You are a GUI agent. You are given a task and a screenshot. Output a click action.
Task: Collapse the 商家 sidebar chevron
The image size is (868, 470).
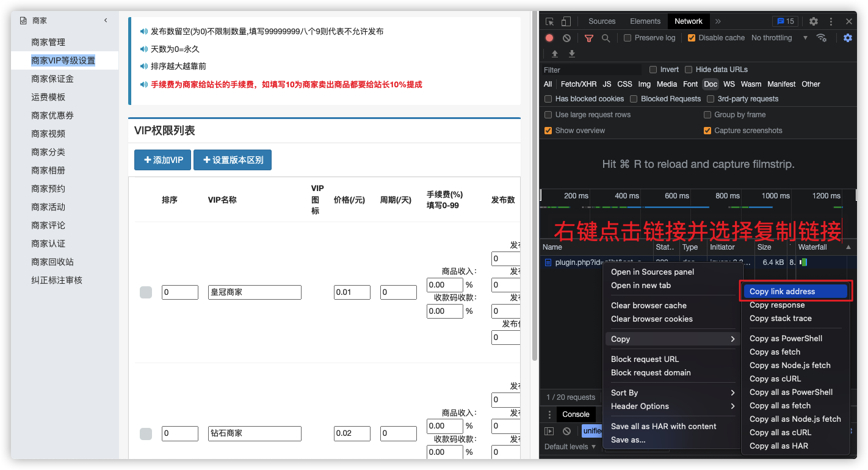point(106,20)
